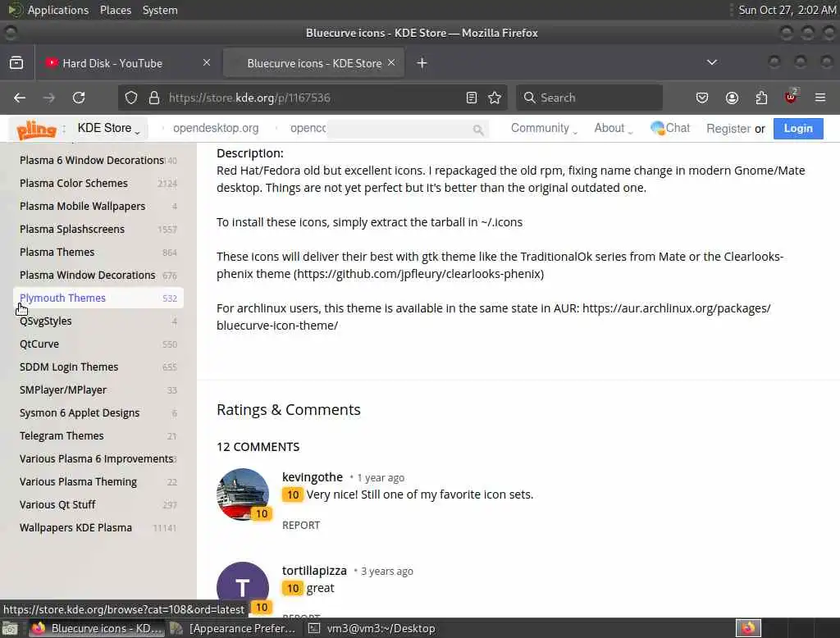Viewport: 840px width, 638px height.
Task: Open Various Plasma Theming category
Action: coord(98,481)
